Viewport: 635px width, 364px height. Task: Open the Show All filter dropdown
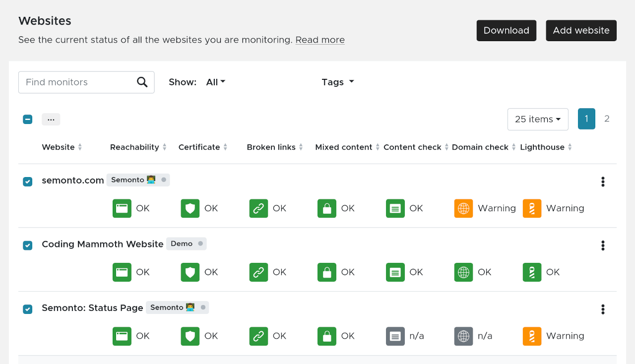[x=215, y=82]
